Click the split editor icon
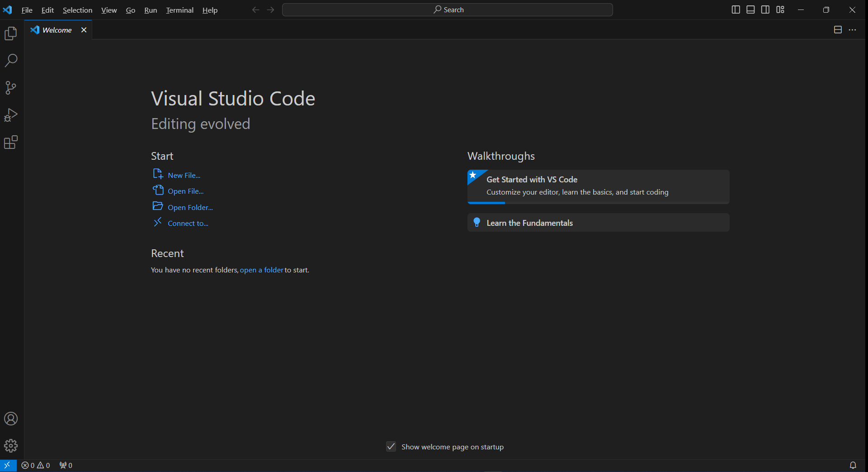Image resolution: width=868 pixels, height=472 pixels. [x=838, y=29]
